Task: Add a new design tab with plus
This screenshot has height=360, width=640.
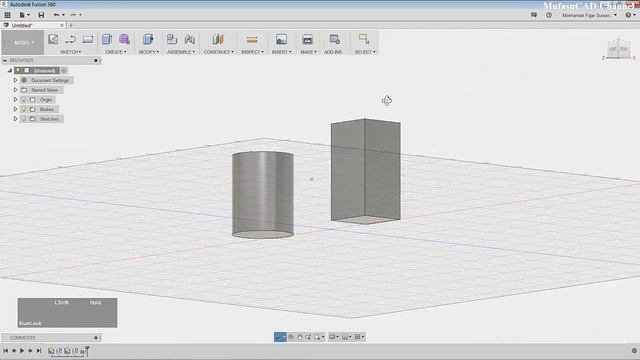Action: click(x=71, y=25)
